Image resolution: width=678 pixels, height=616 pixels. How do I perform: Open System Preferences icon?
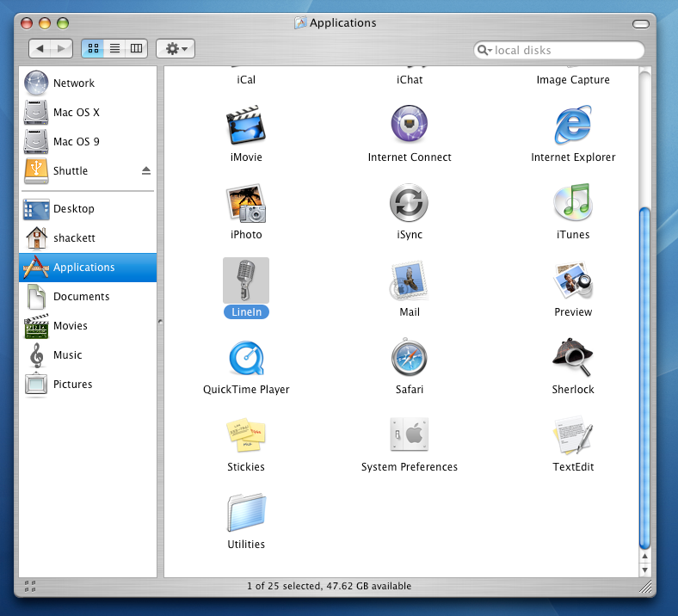coord(409,434)
